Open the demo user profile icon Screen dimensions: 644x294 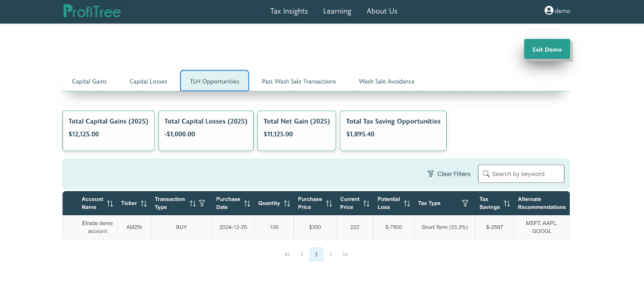(549, 11)
